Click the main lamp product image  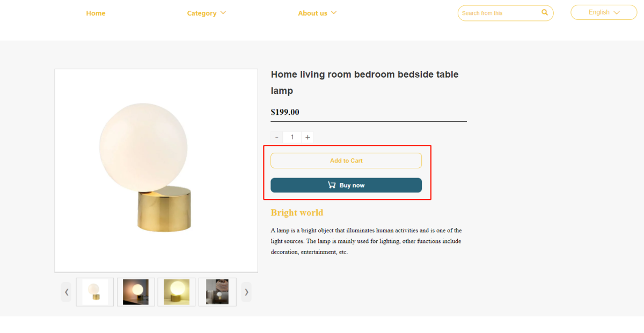pos(156,171)
